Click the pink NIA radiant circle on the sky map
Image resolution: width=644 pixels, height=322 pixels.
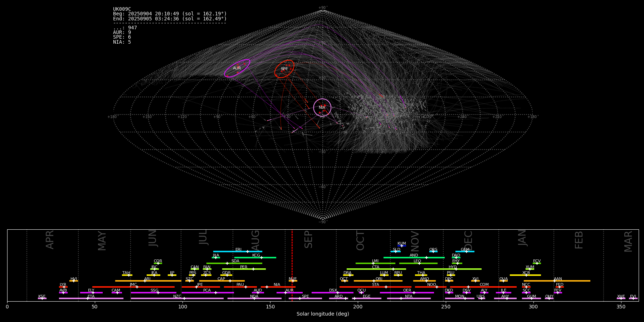(x=322, y=107)
